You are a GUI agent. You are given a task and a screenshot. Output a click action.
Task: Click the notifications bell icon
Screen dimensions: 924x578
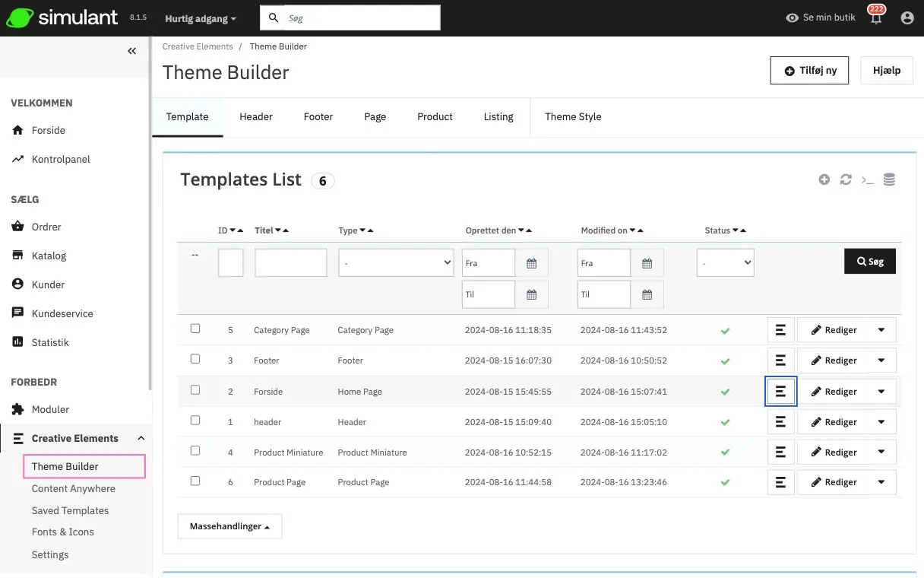click(x=876, y=19)
